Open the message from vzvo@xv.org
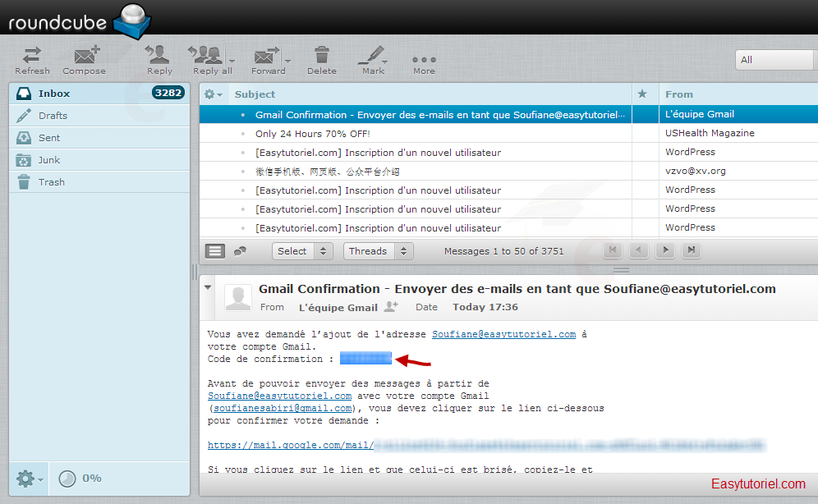The image size is (818, 504). click(508, 171)
